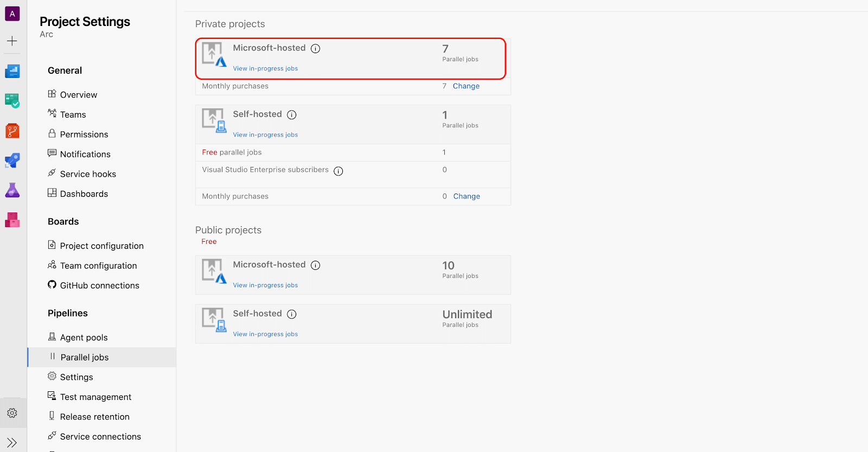
Task: Open the Artifacts package icon
Action: tap(12, 219)
